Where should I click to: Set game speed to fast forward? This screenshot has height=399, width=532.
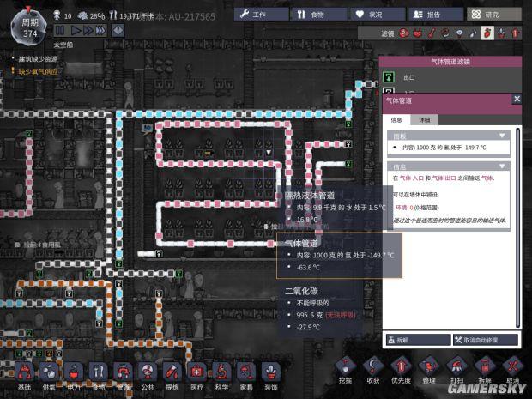(88, 31)
